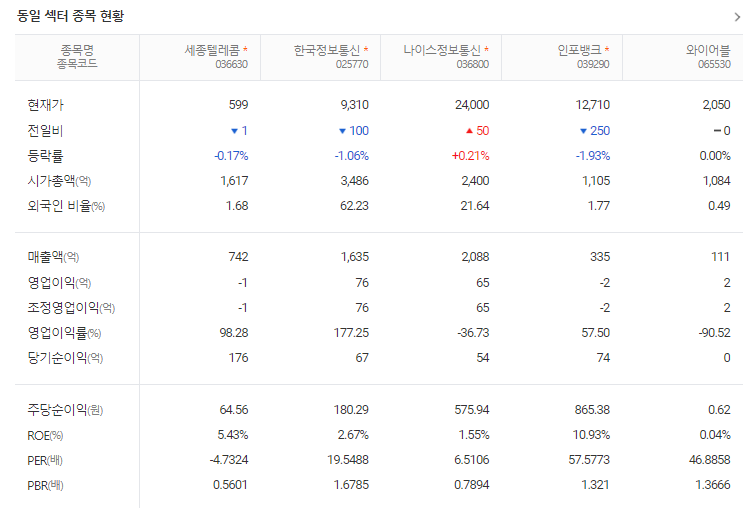Image resolution: width=746 pixels, height=508 pixels.
Task: Click the 전일비 row label
Action: (45, 131)
